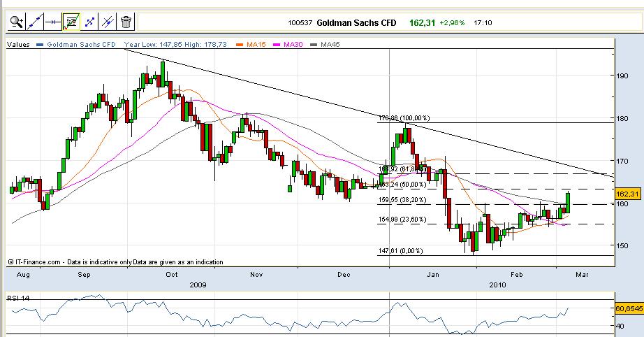
Task: Click the Year Low High legend text
Action: 175,44
